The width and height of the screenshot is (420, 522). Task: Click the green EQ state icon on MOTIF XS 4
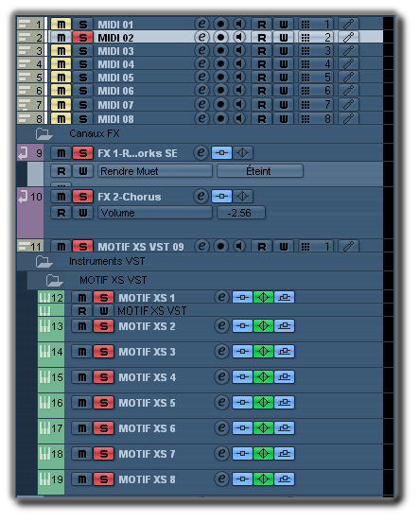[x=263, y=377]
